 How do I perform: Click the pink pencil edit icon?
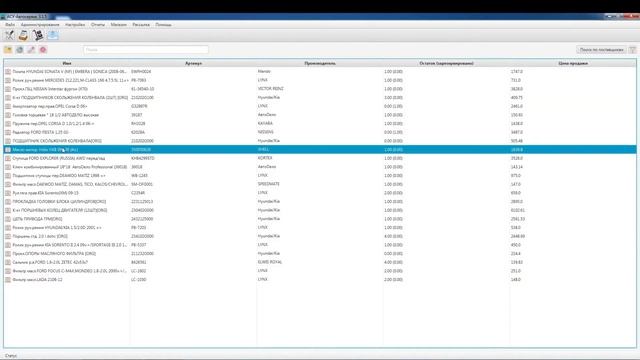click(x=31, y=50)
